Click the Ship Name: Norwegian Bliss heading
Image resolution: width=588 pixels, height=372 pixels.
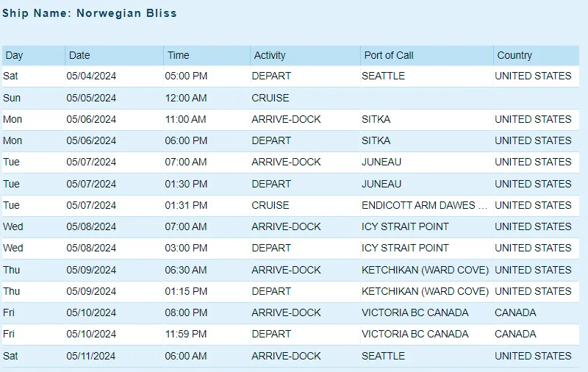tap(89, 13)
